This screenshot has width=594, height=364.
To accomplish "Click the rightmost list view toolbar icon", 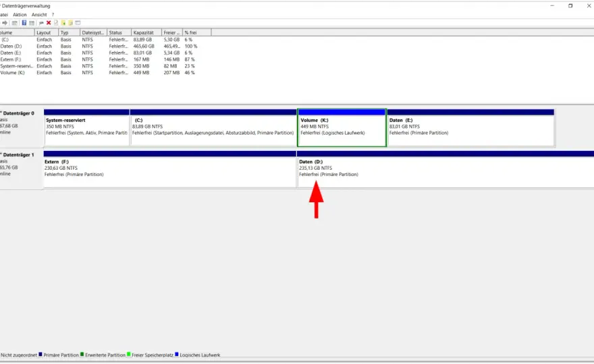I will [x=78, y=23].
